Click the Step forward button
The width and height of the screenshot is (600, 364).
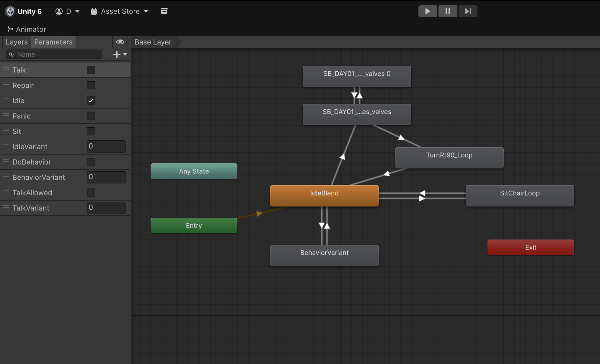(468, 11)
